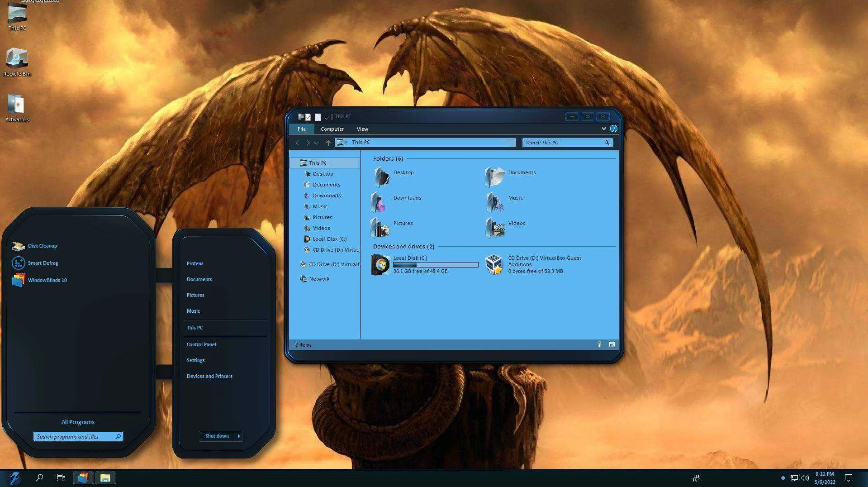Click the File Explorer taskbar icon
Image resolution: width=868 pixels, height=487 pixels.
point(105,478)
